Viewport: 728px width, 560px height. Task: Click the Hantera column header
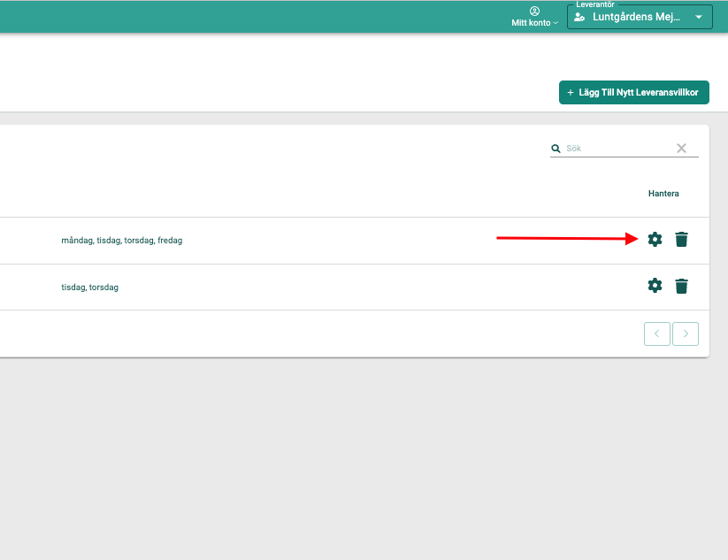click(x=663, y=194)
